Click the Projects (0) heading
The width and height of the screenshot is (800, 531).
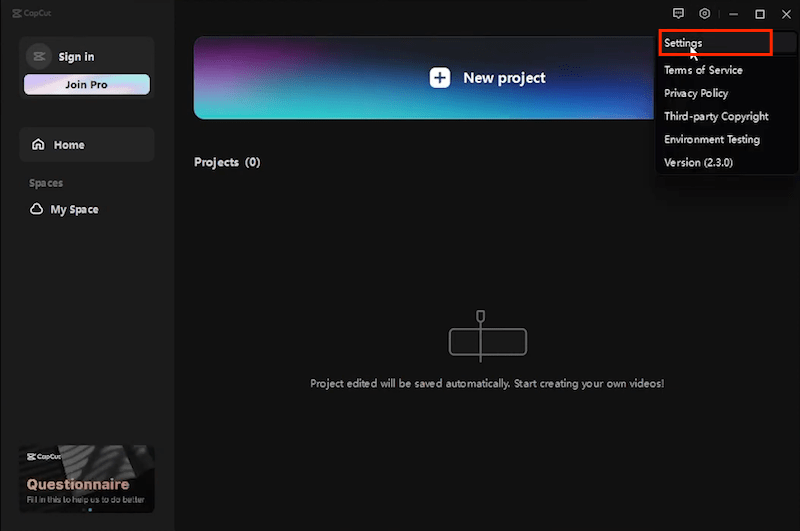pos(227,162)
